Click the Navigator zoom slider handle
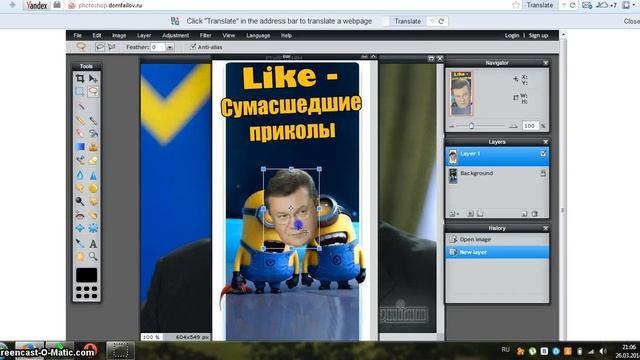Image resolution: width=640 pixels, height=360 pixels. pyautogui.click(x=471, y=126)
